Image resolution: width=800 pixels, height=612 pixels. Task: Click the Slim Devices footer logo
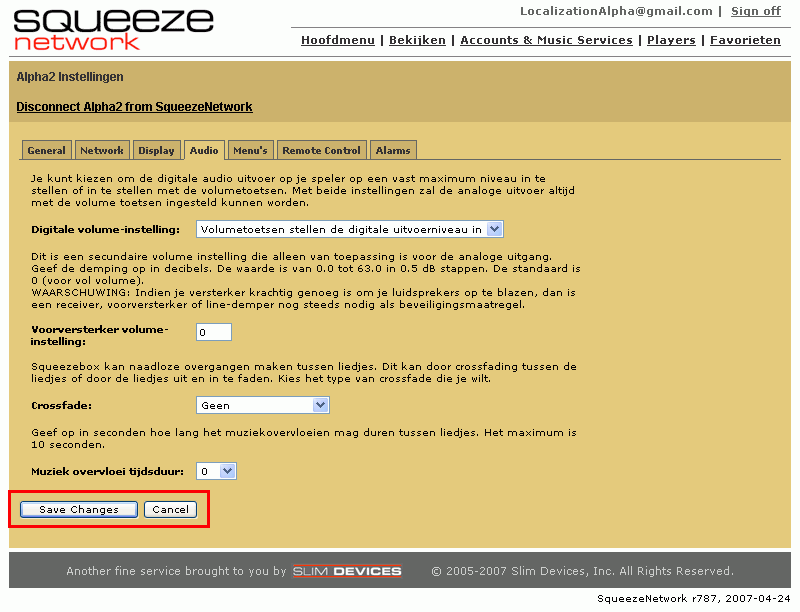click(x=347, y=571)
